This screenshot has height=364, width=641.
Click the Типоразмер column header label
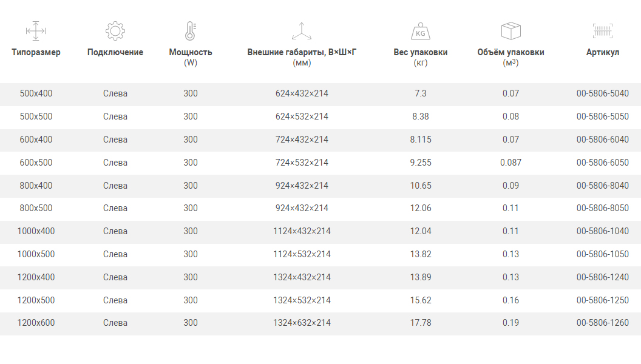(x=36, y=52)
